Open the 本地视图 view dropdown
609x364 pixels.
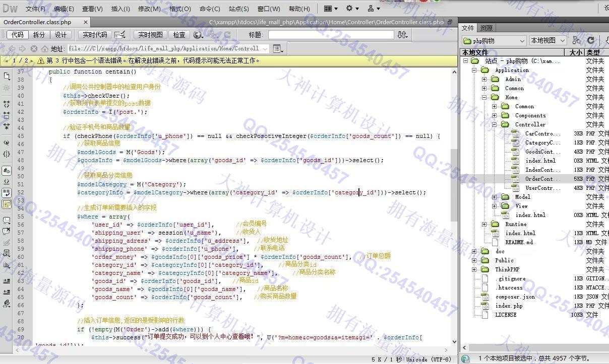(548, 40)
